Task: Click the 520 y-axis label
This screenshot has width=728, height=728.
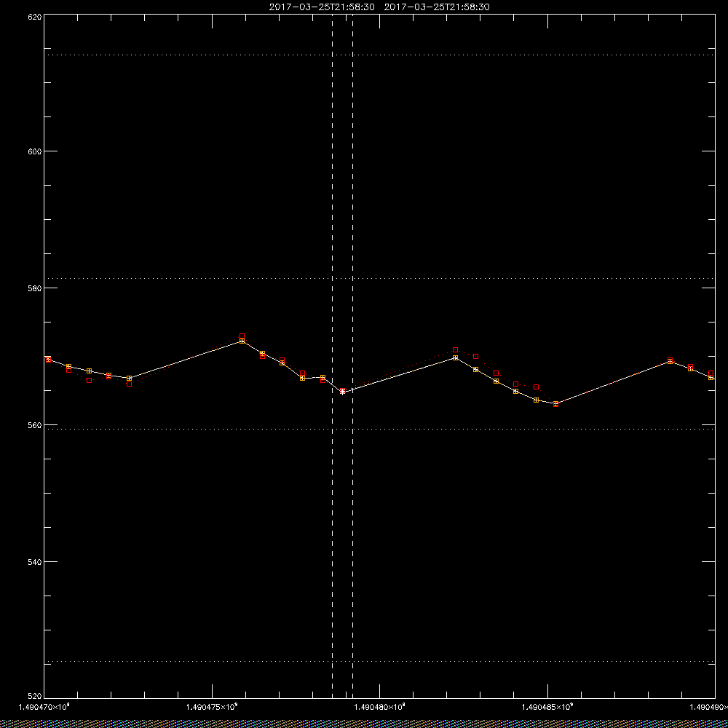Action: pyautogui.click(x=35, y=697)
